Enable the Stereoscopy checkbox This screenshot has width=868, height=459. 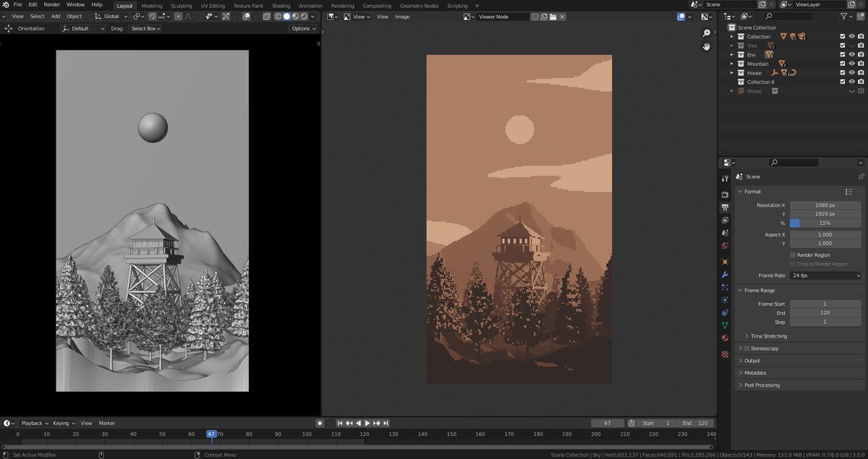tap(747, 348)
